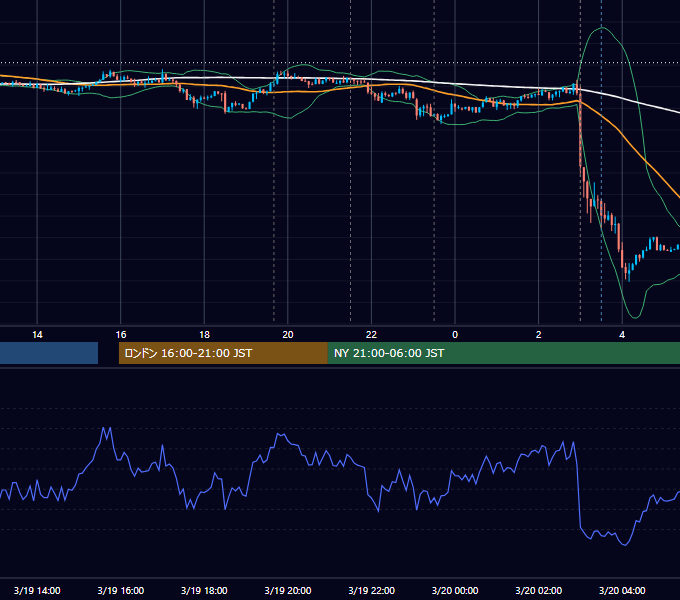Click the NY 21:00-06:00 JST session bar
680x600 pixels.
(x=503, y=353)
